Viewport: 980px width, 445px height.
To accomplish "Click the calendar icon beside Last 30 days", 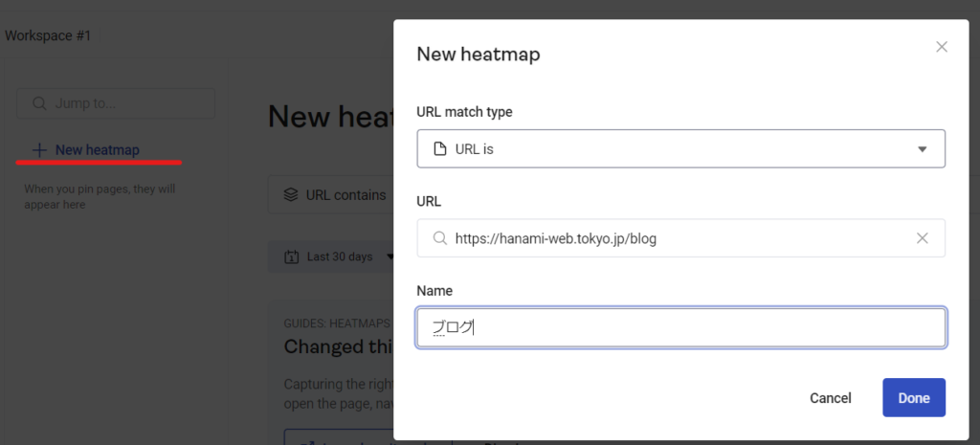I will [291, 256].
